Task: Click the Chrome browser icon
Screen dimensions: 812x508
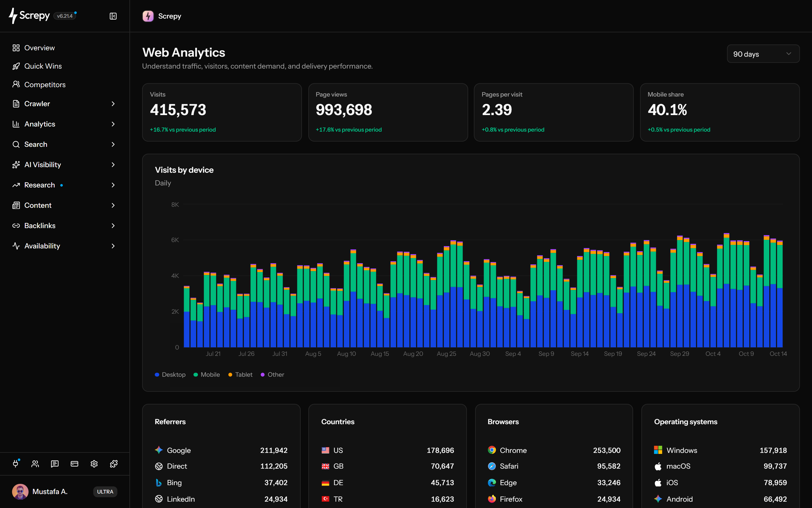Action: 492,450
